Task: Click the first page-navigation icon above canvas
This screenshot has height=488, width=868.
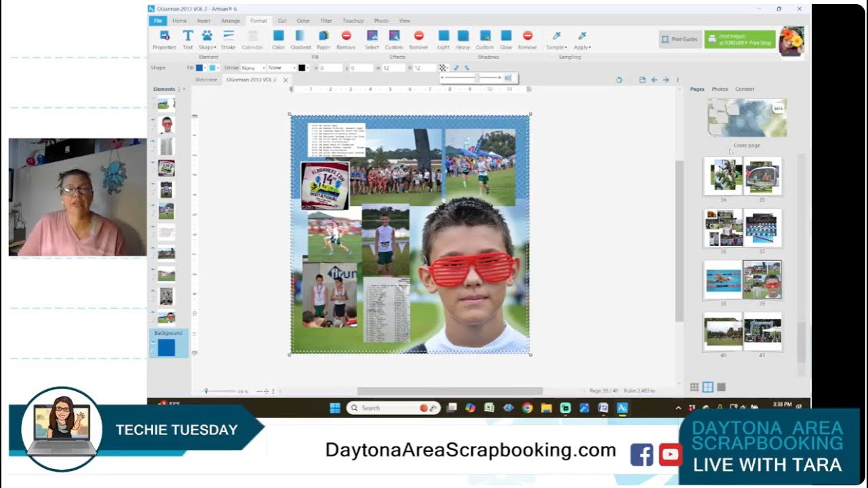Action: (x=642, y=80)
